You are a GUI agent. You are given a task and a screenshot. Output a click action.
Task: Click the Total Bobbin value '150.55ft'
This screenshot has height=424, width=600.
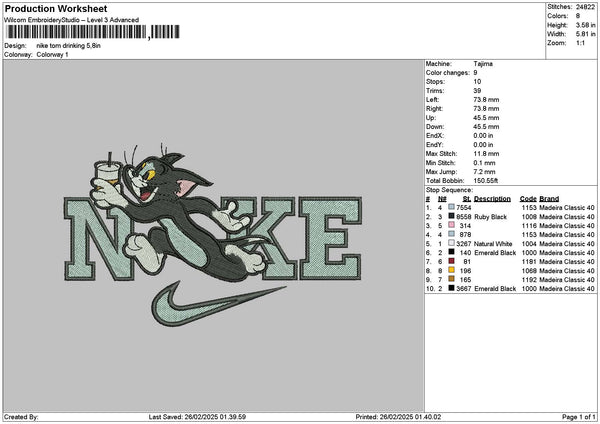point(486,181)
